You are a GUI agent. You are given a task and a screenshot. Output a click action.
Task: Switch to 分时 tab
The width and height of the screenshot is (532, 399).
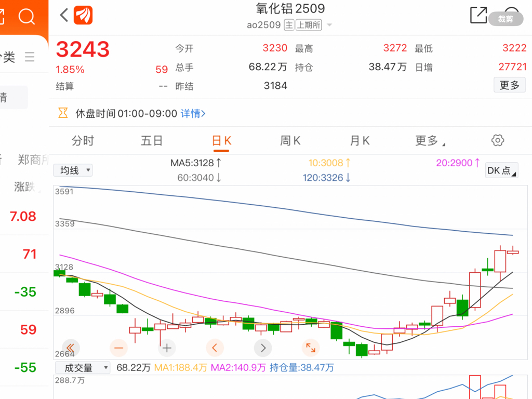83,140
